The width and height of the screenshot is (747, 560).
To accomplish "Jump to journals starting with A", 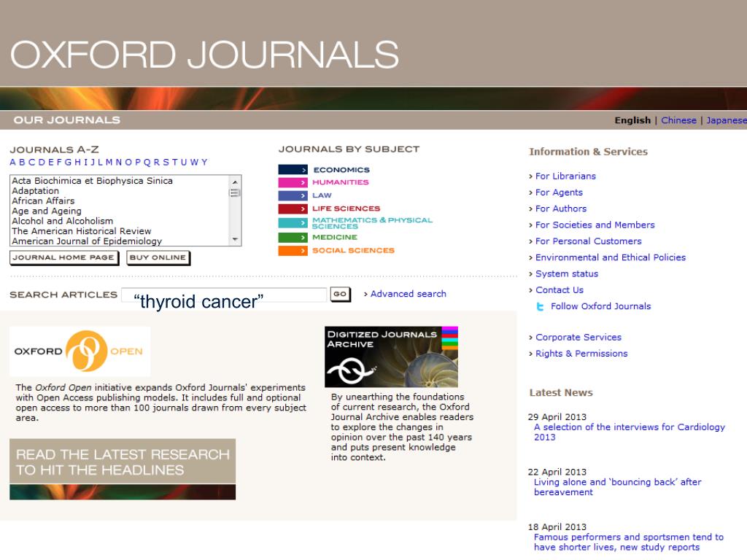I will pyautogui.click(x=12, y=163).
